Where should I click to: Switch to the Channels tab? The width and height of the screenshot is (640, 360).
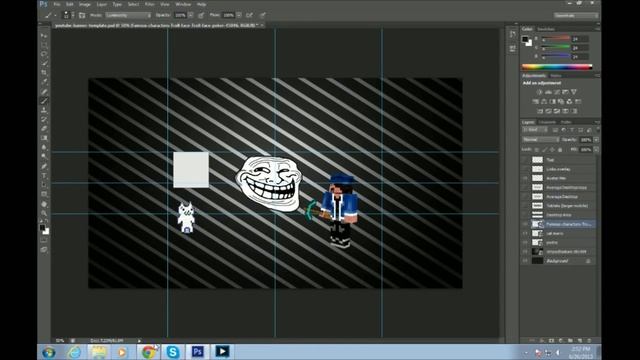coord(547,122)
